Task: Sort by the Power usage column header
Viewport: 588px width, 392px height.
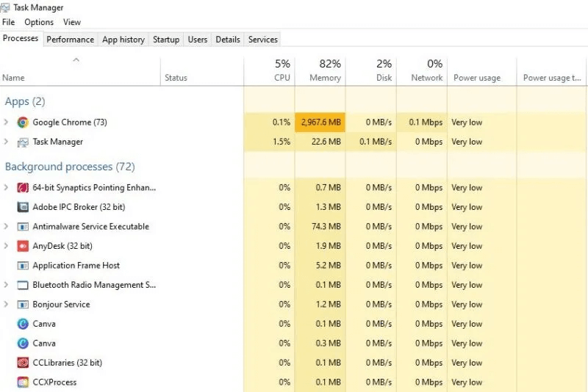Action: (x=482, y=71)
